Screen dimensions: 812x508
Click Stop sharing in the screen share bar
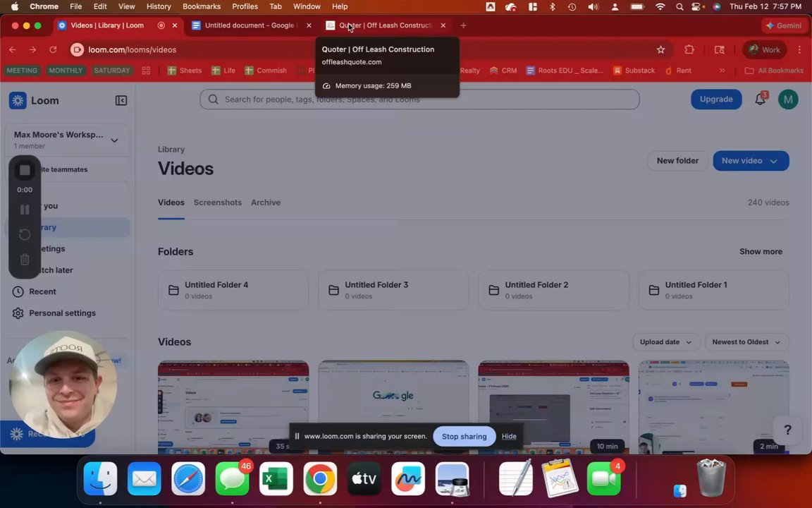464,437
